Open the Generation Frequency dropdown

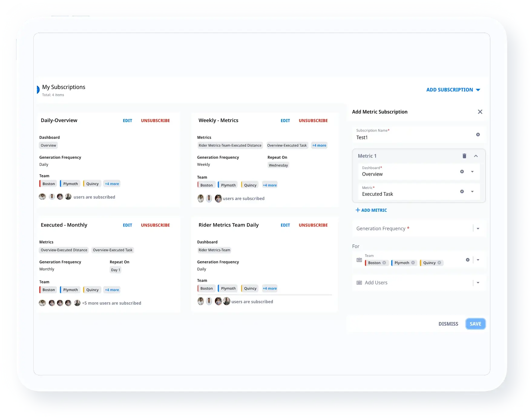(x=478, y=229)
